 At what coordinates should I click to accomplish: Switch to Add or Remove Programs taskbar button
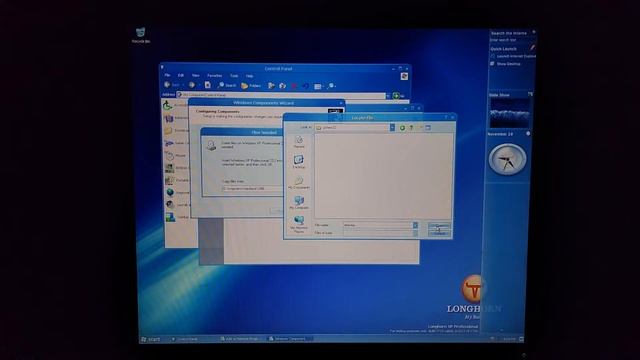pyautogui.click(x=241, y=339)
